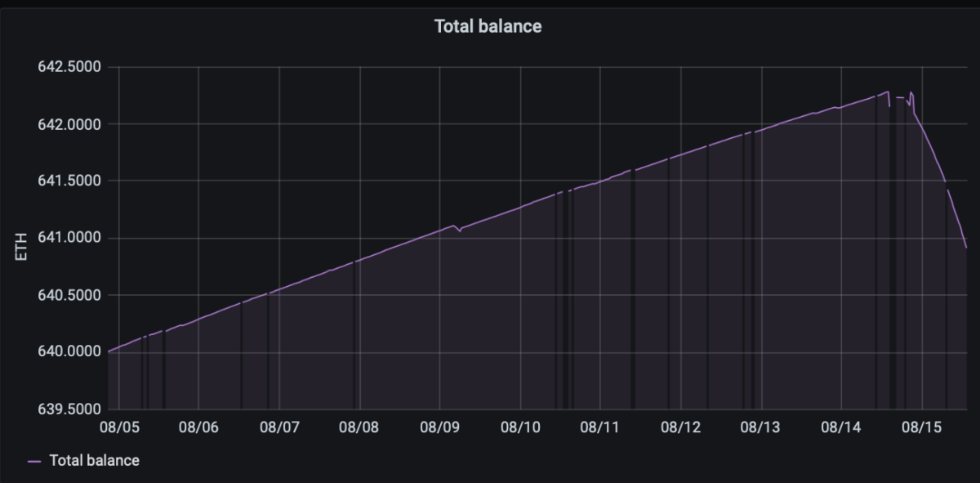Click the 08/12 date label
The height and width of the screenshot is (483, 980).
click(681, 427)
